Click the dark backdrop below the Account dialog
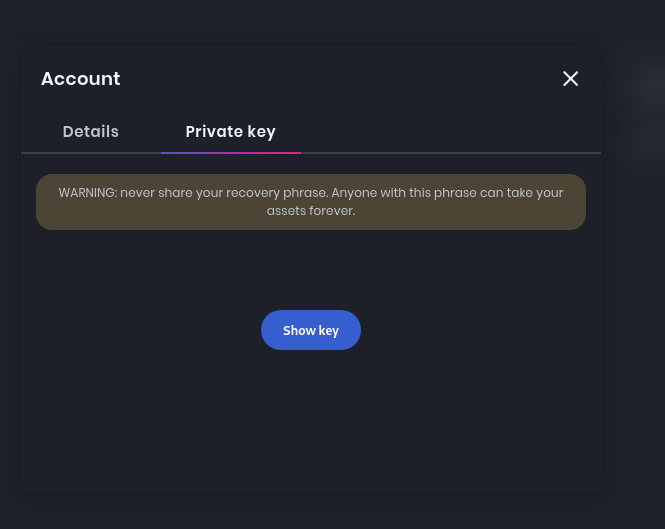 [x=310, y=512]
